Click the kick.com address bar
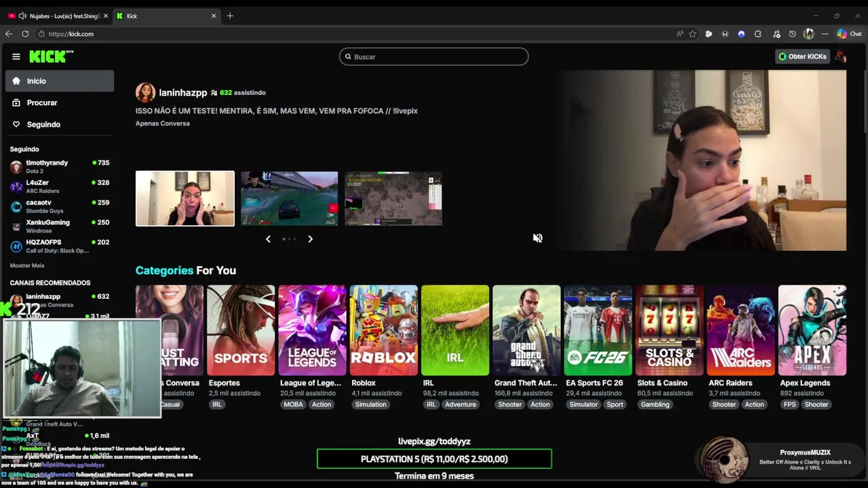 coord(353,34)
